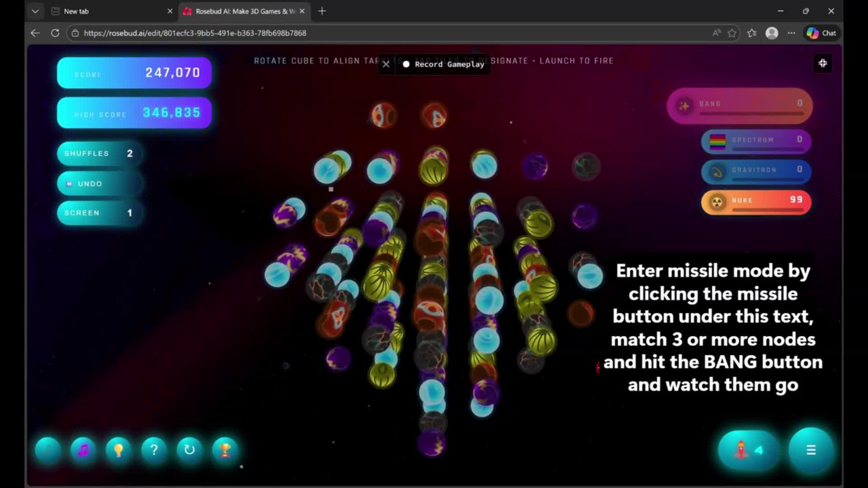This screenshot has height=488, width=868.
Task: Click the SCREEN button
Action: (99, 213)
